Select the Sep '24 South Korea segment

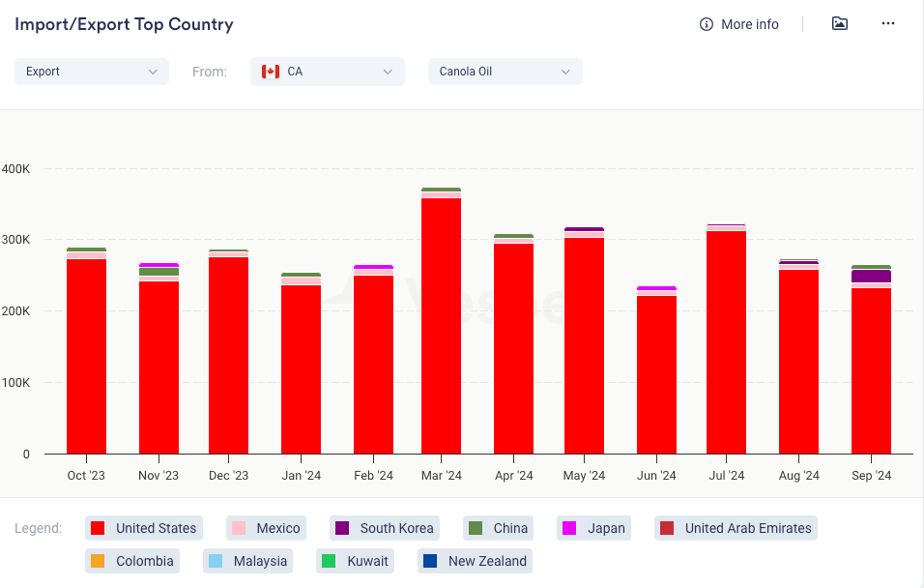871,276
